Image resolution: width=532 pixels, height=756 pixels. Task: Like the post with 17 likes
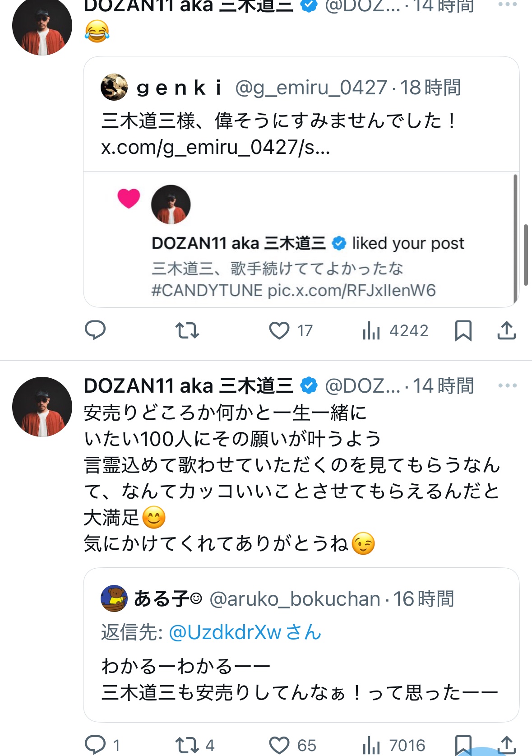click(x=279, y=330)
